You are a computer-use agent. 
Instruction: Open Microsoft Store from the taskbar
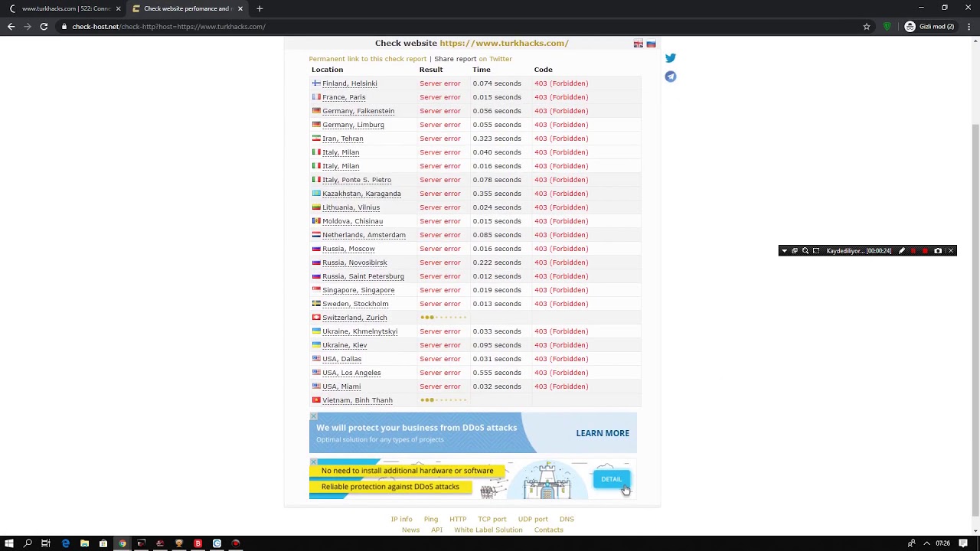[x=103, y=543]
